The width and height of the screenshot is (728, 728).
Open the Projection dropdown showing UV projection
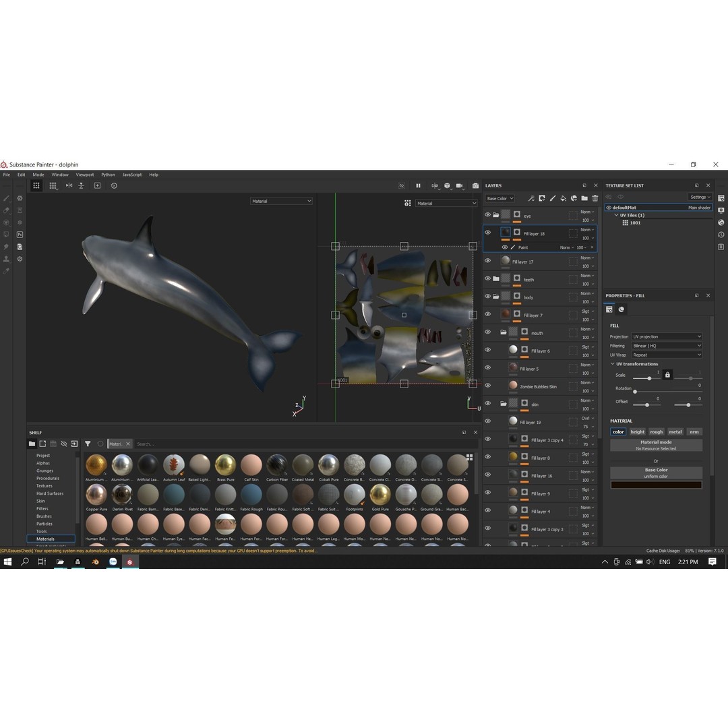click(x=667, y=336)
